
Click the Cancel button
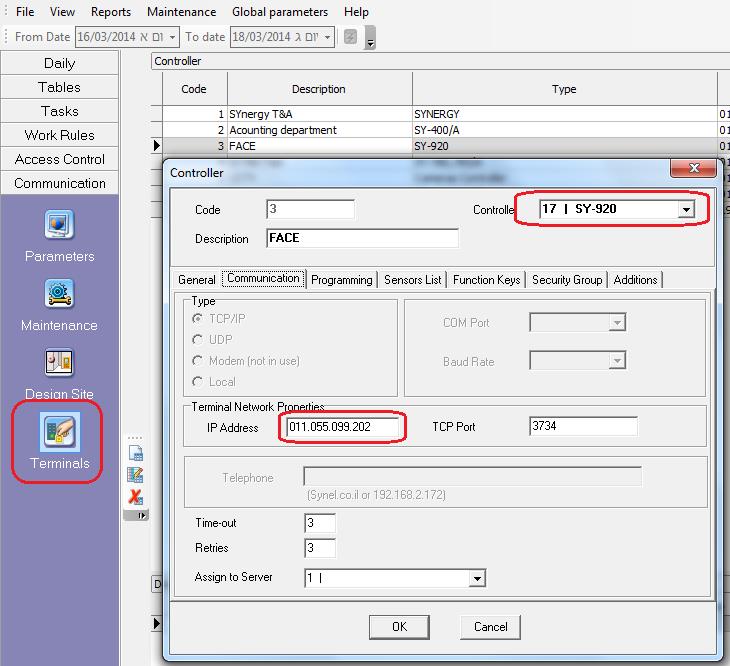[490, 627]
